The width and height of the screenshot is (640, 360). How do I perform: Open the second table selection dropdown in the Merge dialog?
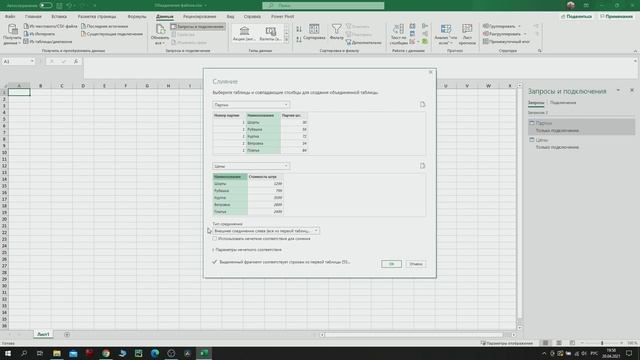(251, 166)
